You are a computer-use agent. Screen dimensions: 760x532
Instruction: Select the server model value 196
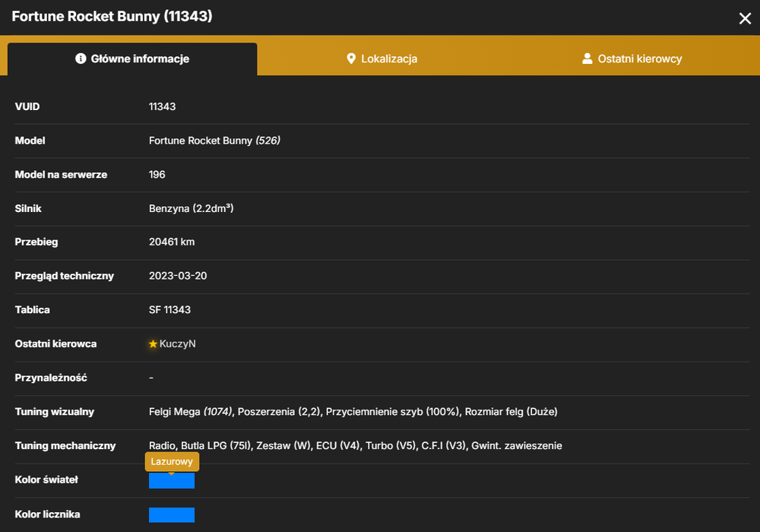tap(157, 175)
